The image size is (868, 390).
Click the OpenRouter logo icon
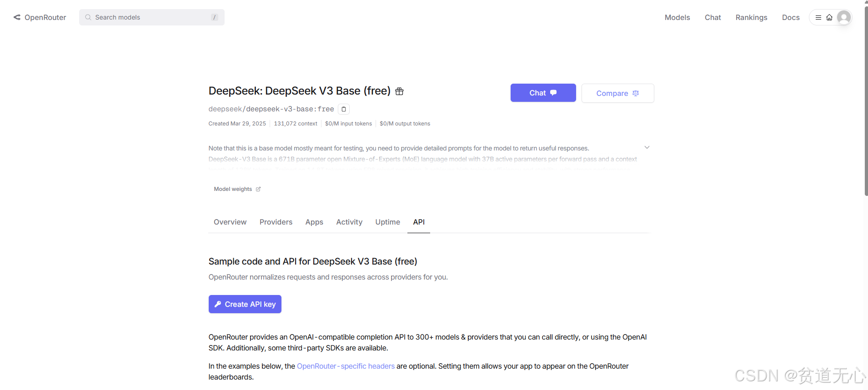(x=17, y=17)
